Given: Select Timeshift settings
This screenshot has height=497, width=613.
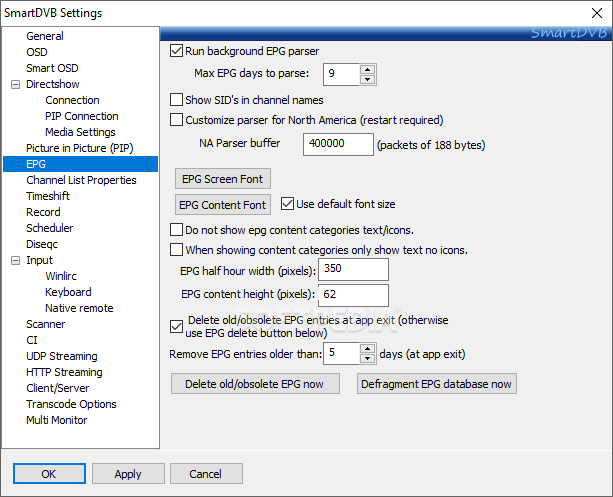Looking at the screenshot, I should 48,196.
